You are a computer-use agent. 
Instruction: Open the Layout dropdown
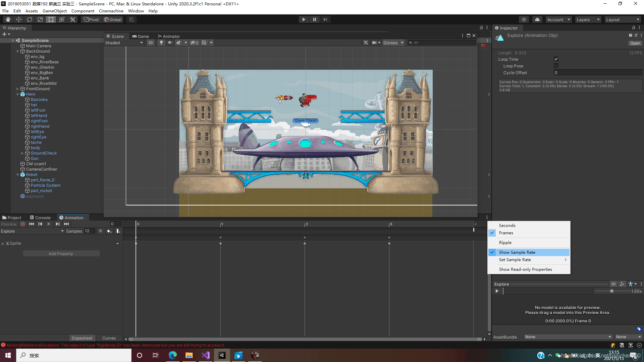click(x=623, y=19)
